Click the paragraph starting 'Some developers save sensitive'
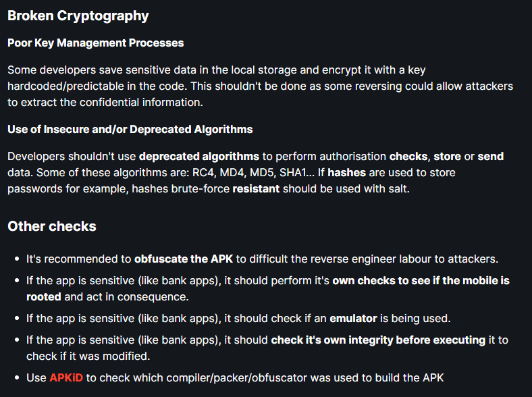Viewport: 532px width, 397px height. pyautogui.click(x=260, y=86)
